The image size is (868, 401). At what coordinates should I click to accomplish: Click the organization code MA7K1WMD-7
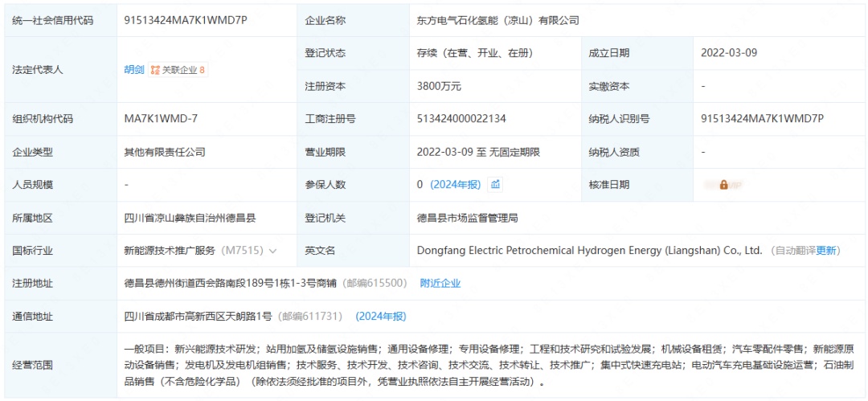[161, 119]
